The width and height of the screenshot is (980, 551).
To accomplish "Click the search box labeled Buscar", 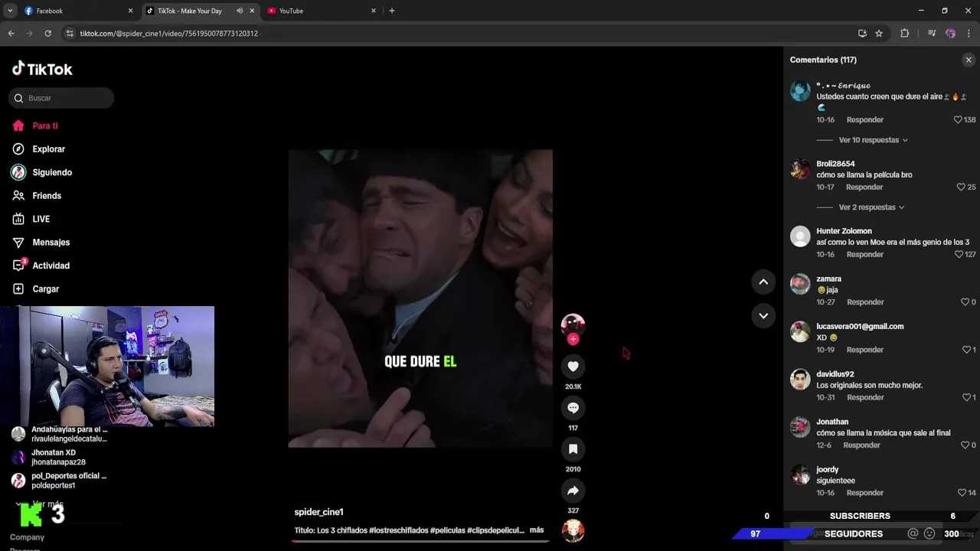I will click(x=61, y=98).
